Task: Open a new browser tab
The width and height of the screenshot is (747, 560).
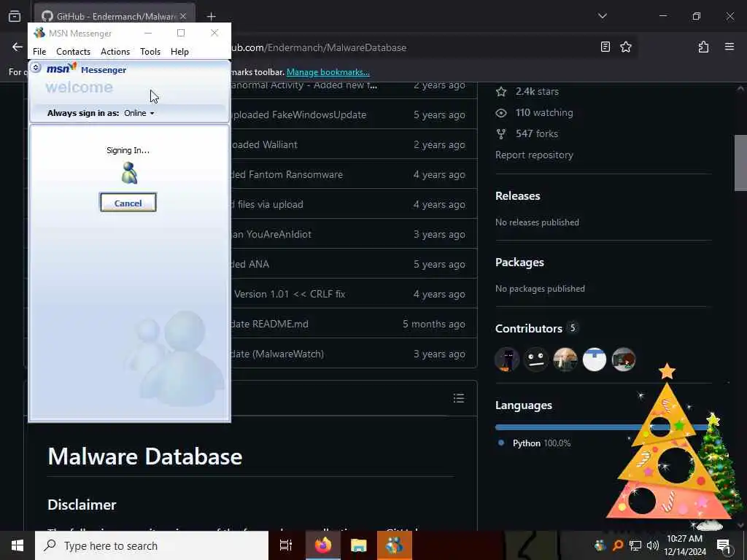Action: click(x=211, y=16)
